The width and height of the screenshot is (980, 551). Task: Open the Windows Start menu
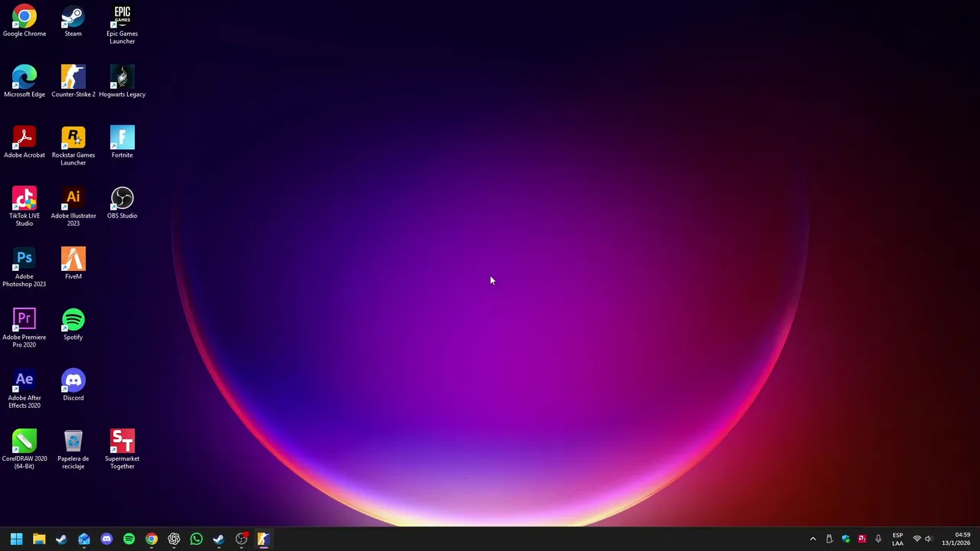point(16,539)
